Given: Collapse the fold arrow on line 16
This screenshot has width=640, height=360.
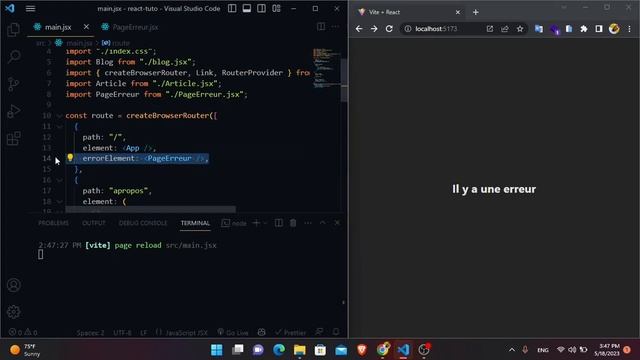Looking at the screenshot, I should pyautogui.click(x=60, y=180).
